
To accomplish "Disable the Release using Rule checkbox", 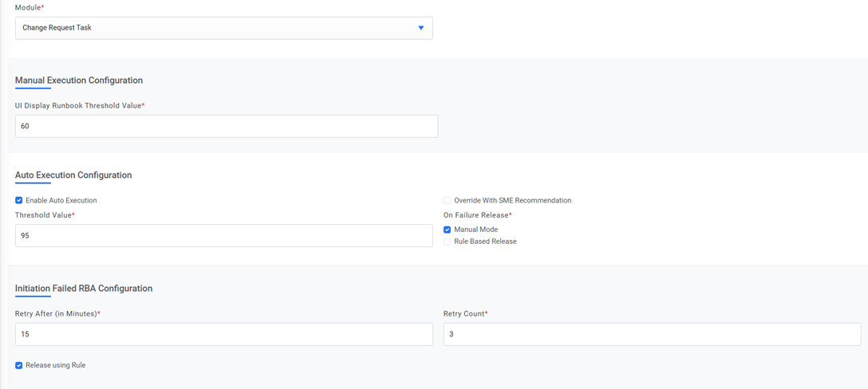I will [x=19, y=366].
